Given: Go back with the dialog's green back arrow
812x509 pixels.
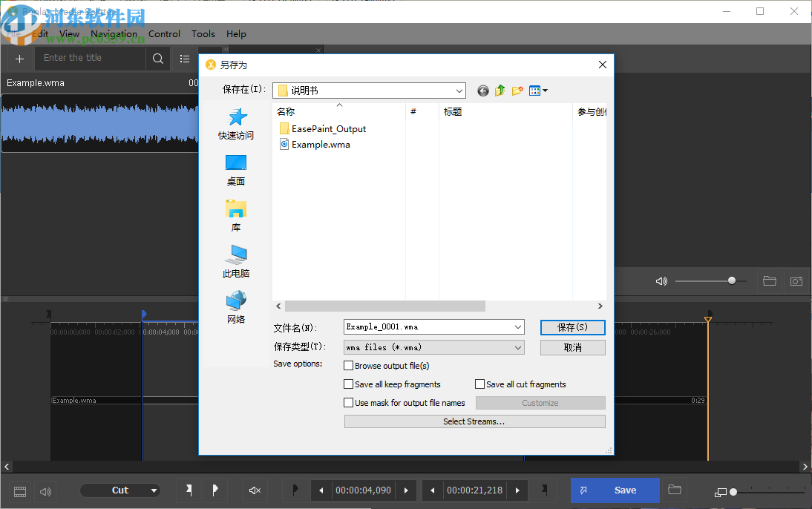Looking at the screenshot, I should pos(482,91).
